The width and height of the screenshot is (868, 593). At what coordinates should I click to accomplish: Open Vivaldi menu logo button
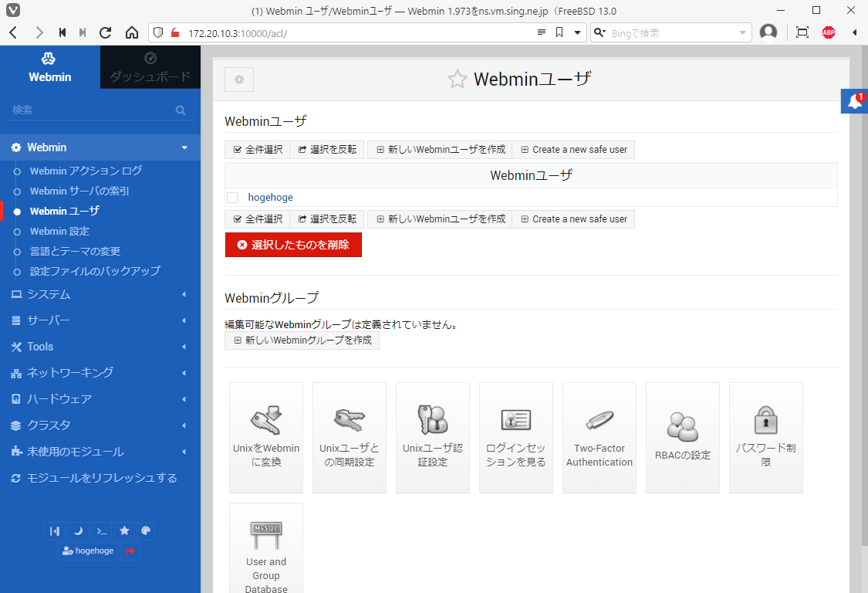[13, 10]
